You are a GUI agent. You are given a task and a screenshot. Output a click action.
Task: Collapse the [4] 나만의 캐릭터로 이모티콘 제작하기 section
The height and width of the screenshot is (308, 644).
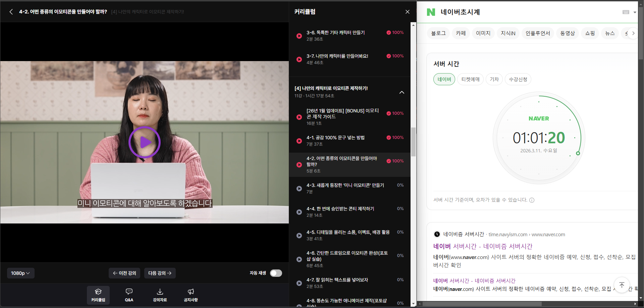point(402,92)
